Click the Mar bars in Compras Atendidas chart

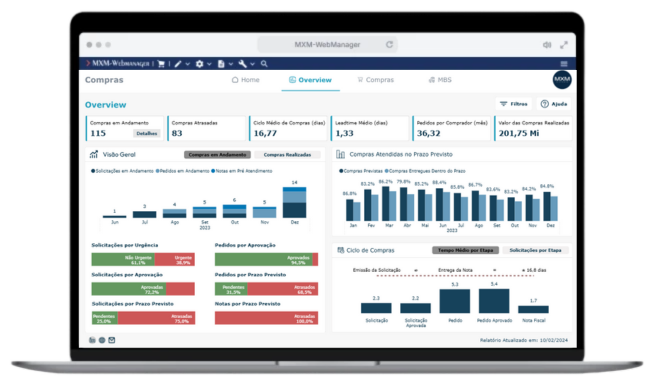[389, 203]
